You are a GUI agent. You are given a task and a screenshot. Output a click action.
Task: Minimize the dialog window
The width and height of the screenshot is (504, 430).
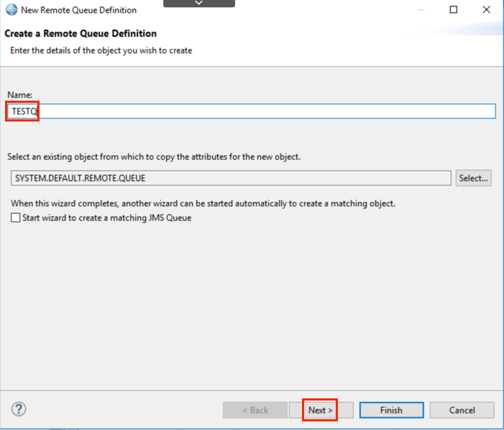click(x=421, y=10)
